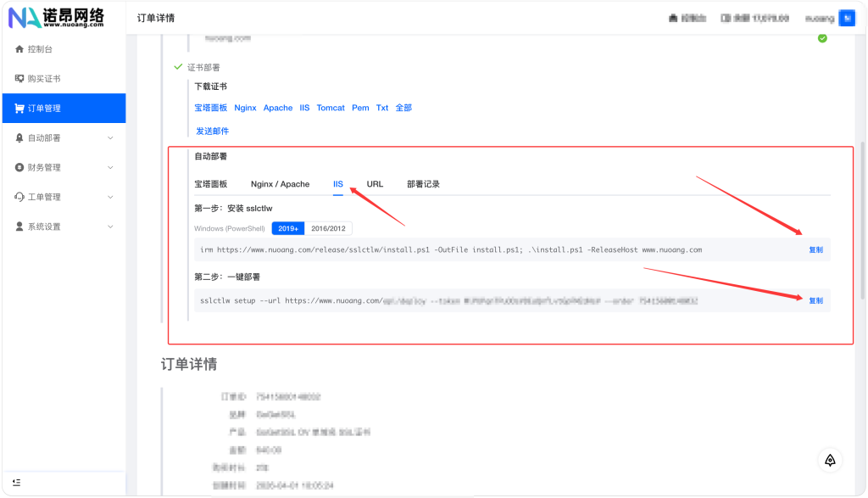Click the 证书部署 step heading

click(203, 68)
